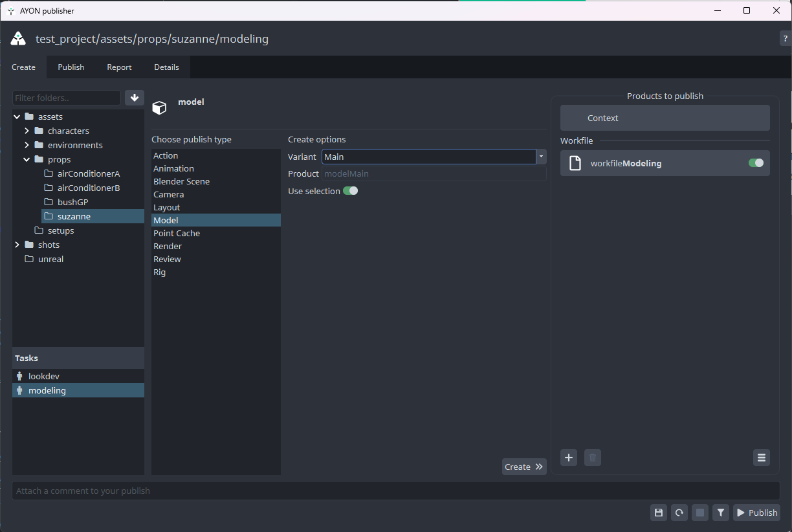Open the Variant dropdown arrow
The image size is (792, 532).
coord(542,157)
